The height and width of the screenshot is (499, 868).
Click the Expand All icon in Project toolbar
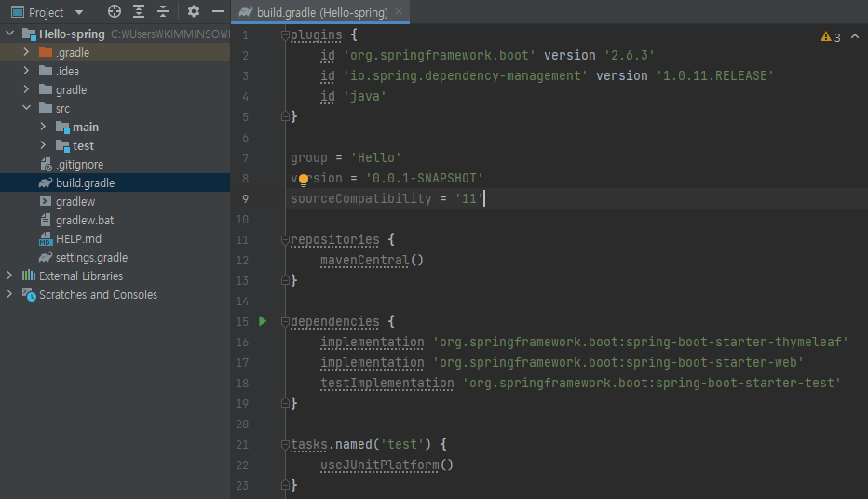[x=139, y=11]
